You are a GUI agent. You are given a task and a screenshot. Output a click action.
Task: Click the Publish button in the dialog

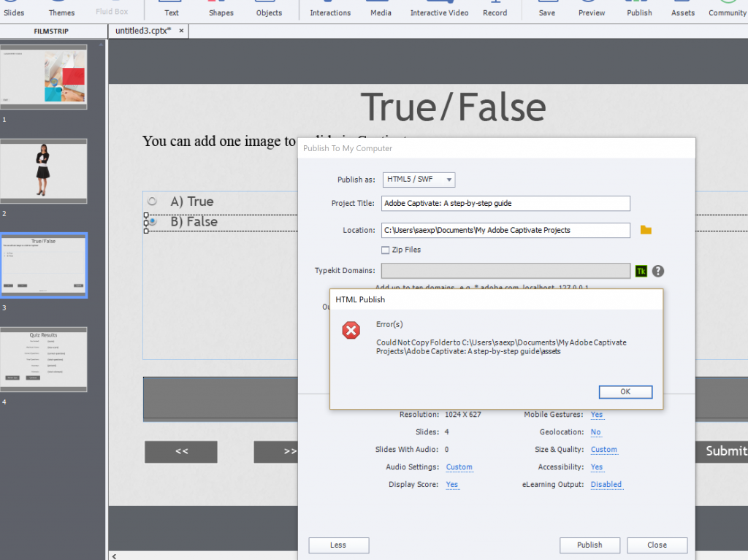pyautogui.click(x=589, y=545)
